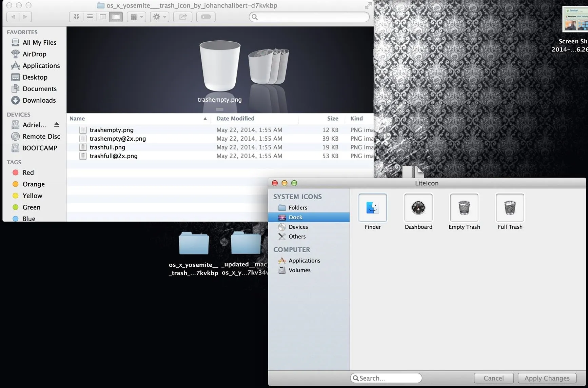This screenshot has height=388, width=588.
Task: Click the LiteIcon Search field
Action: [x=386, y=378]
